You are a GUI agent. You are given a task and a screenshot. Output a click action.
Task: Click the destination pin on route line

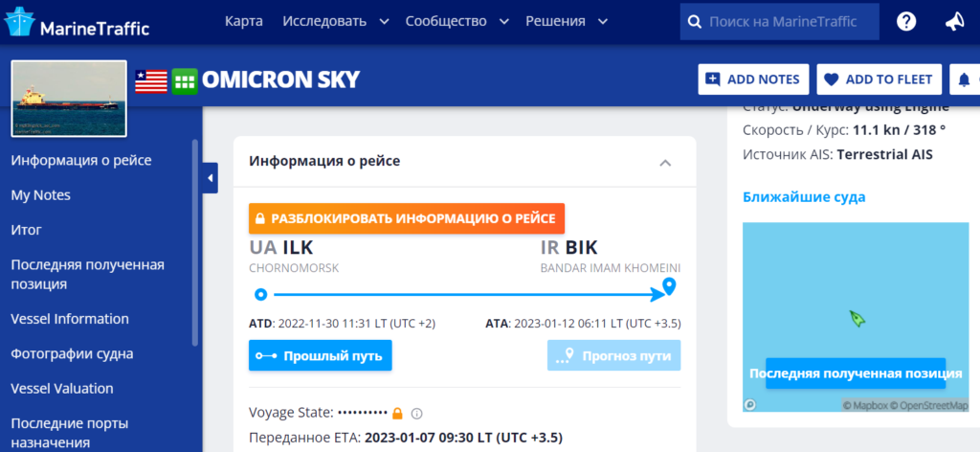669,286
